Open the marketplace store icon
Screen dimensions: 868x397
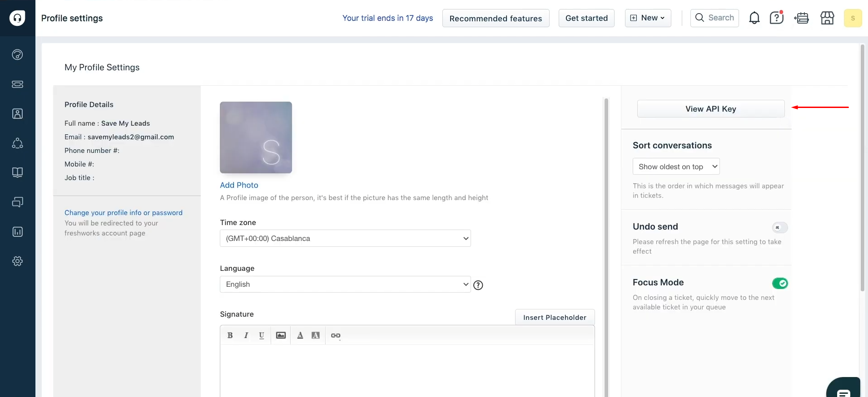tap(827, 18)
